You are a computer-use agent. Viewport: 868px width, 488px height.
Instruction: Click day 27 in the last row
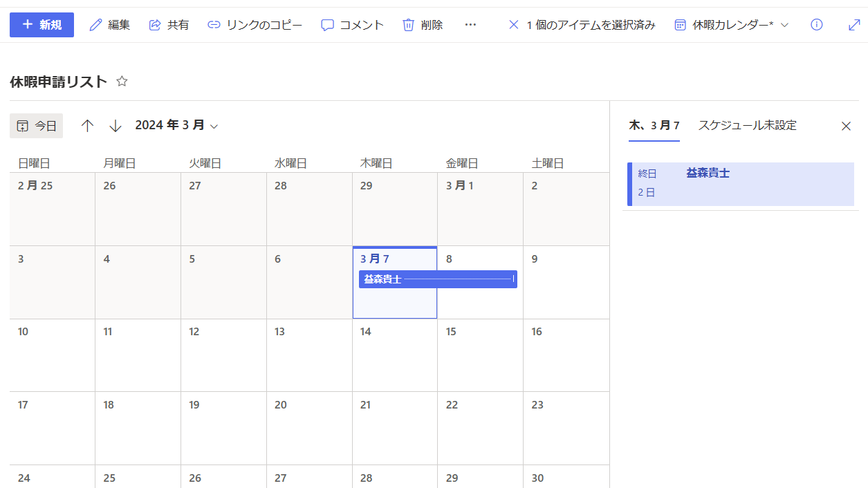click(x=309, y=477)
